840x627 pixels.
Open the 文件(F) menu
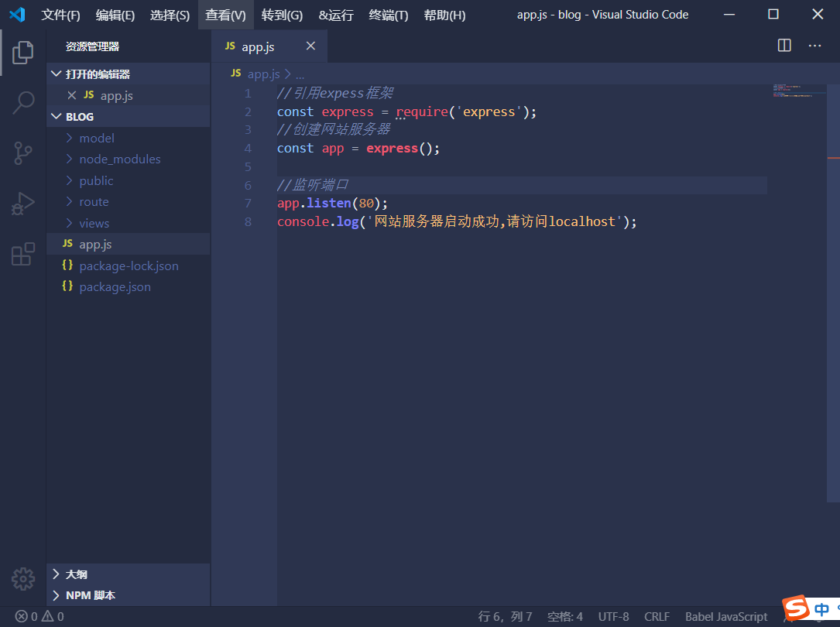(x=60, y=15)
